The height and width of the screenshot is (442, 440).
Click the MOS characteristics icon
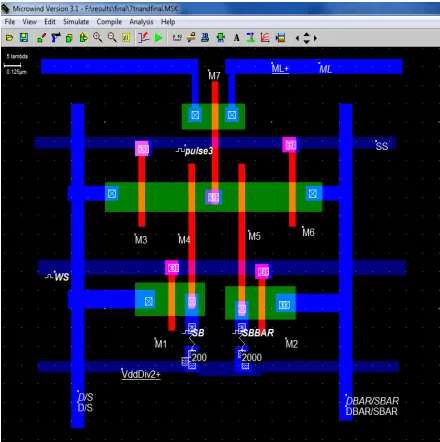click(144, 38)
